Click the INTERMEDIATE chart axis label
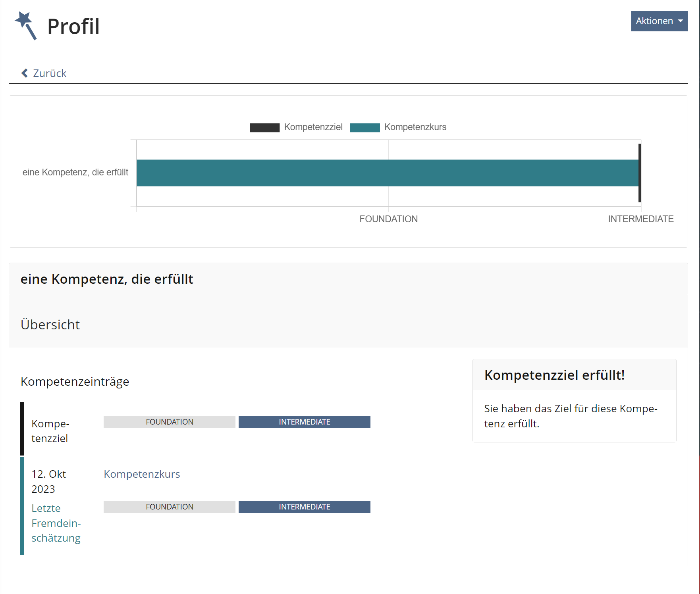 [x=640, y=219]
